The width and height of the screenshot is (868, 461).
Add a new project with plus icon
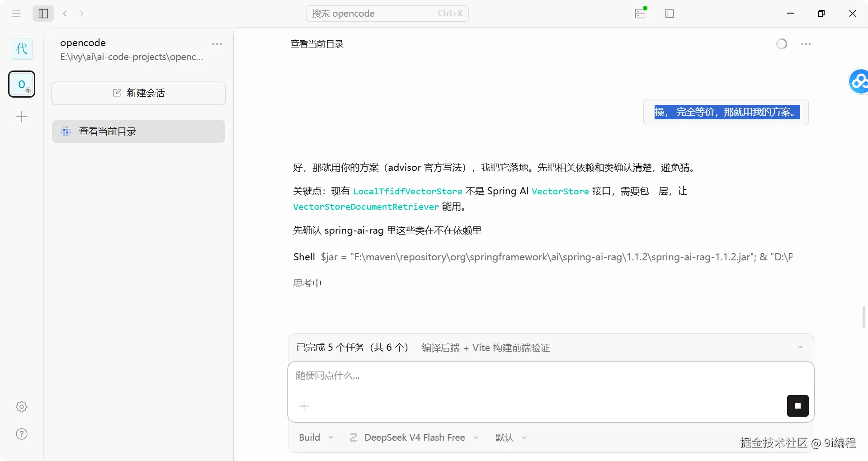[22, 117]
